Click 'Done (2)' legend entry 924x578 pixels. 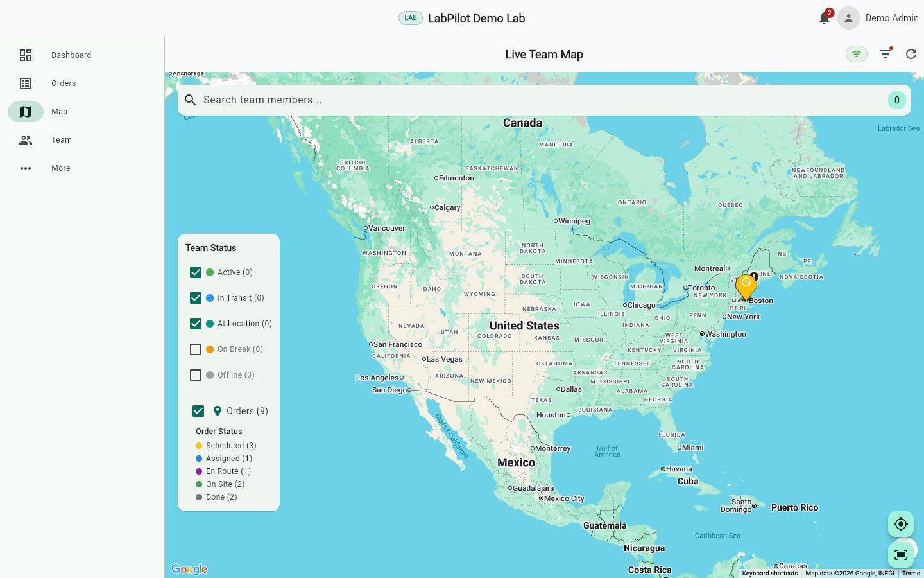(216, 497)
